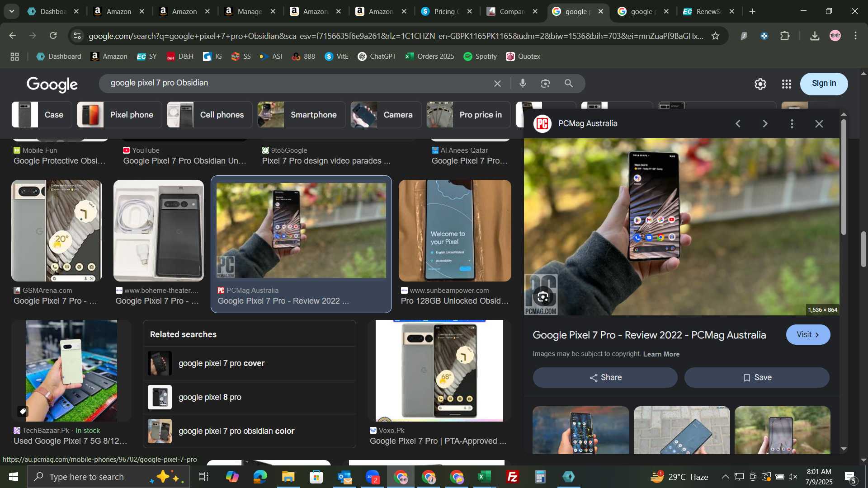Open the Quotex bookmark
This screenshot has height=488, width=868.
(523, 56)
